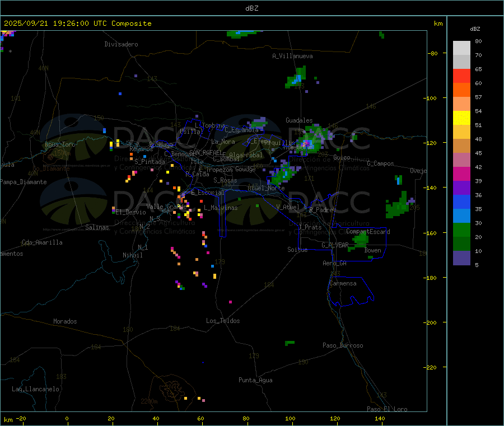The image size is (504, 426).
Task: Click the 'km' unit label at top right
Action: coord(438,24)
